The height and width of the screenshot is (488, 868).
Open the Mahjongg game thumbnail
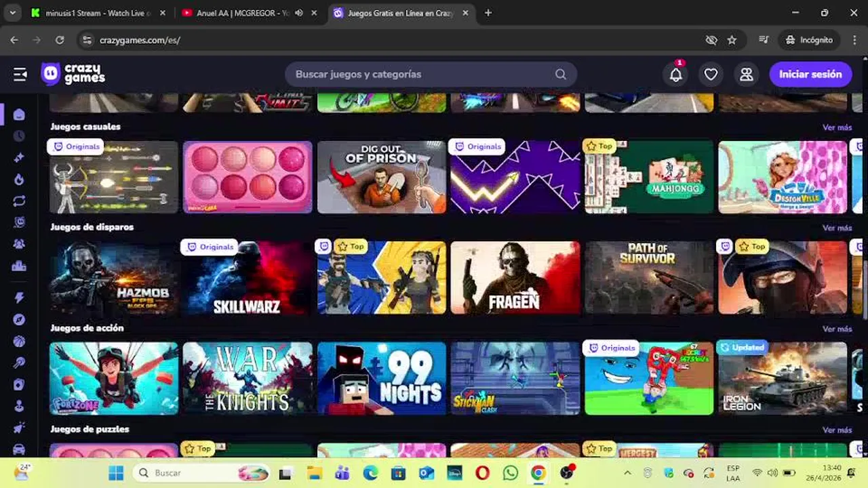649,177
